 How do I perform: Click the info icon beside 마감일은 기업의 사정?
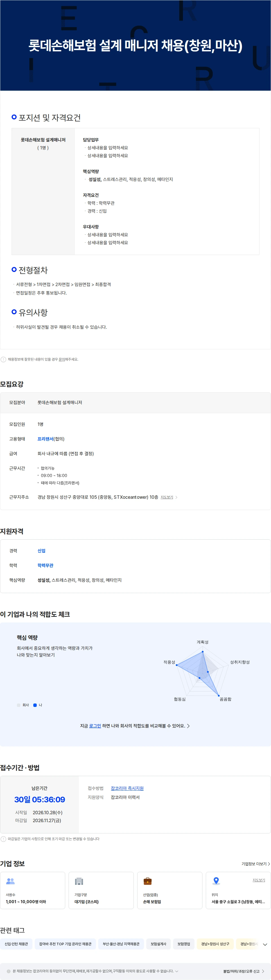pyautogui.click(x=3, y=839)
